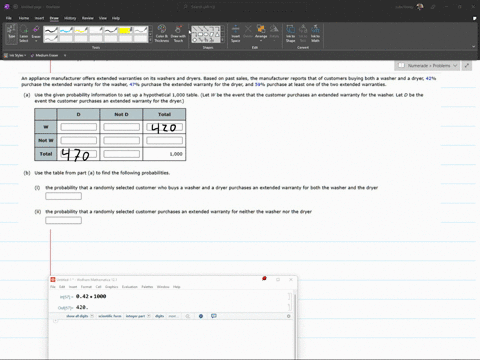Toggle Draw with Touch
Viewport: 480px width, 360px height.
pyautogui.click(x=178, y=33)
